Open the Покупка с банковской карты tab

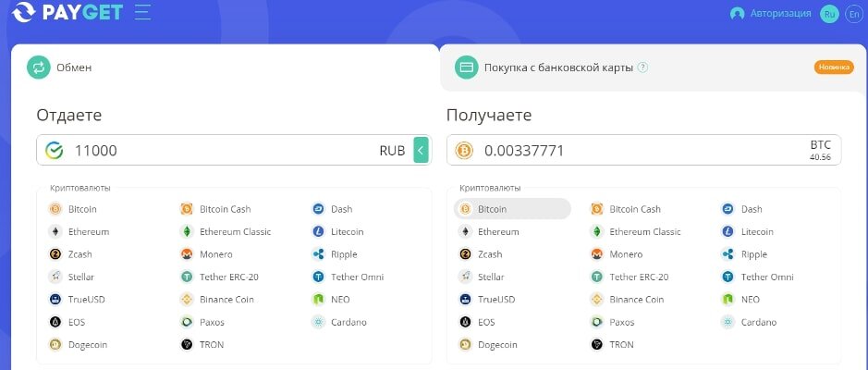[x=654, y=68]
